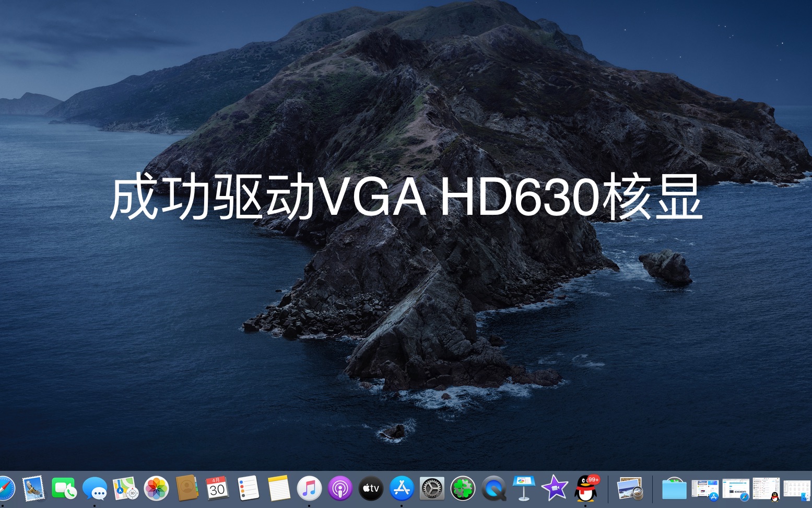The height and width of the screenshot is (508, 812).
Task: Launch the green clover Configurator app
Action: click(463, 489)
